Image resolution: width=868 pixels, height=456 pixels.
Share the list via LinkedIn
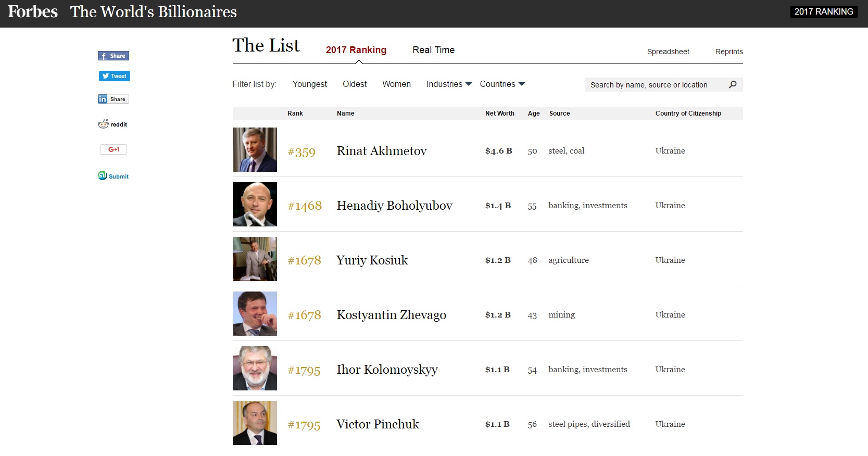pyautogui.click(x=114, y=99)
